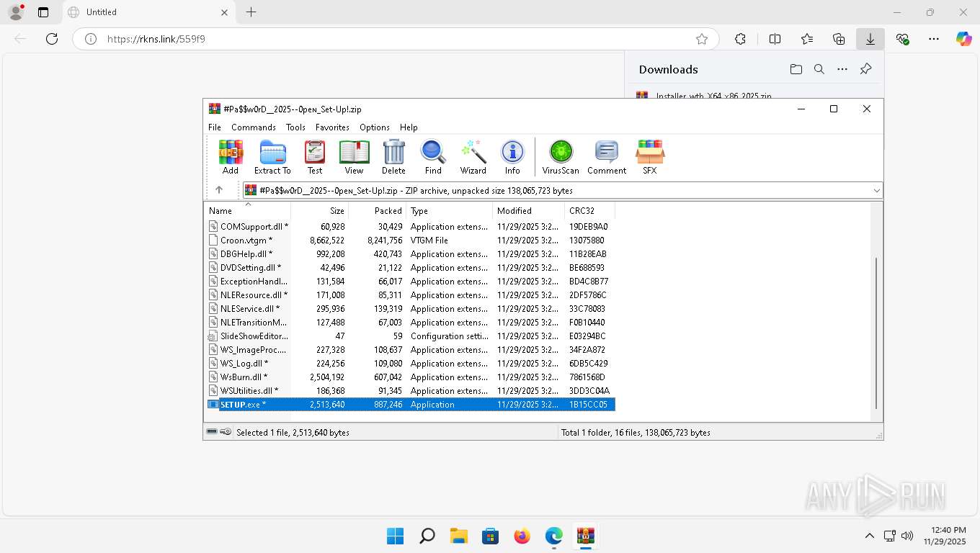Click the Test archive icon
This screenshot has width=980, height=553.
point(315,157)
